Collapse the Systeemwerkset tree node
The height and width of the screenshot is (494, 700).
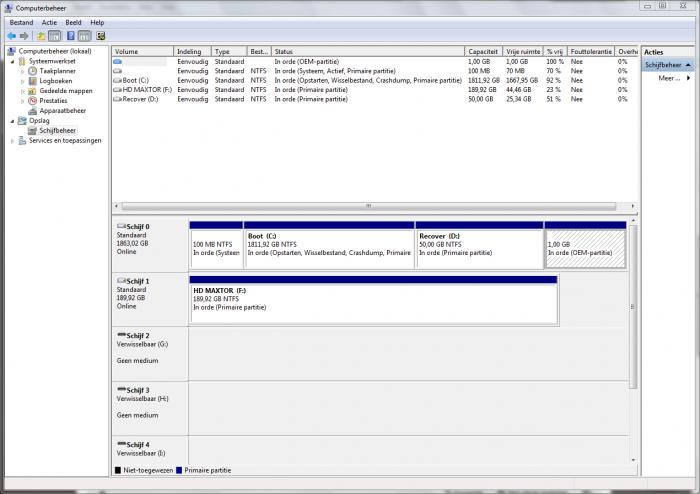[12, 61]
